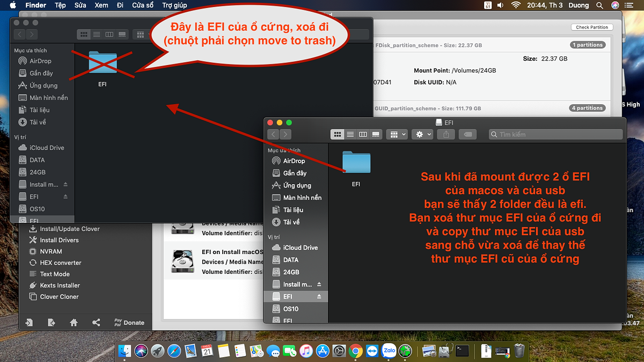The image size is (644, 362).
Task: Open the Xem menu in menu bar
Action: click(101, 5)
